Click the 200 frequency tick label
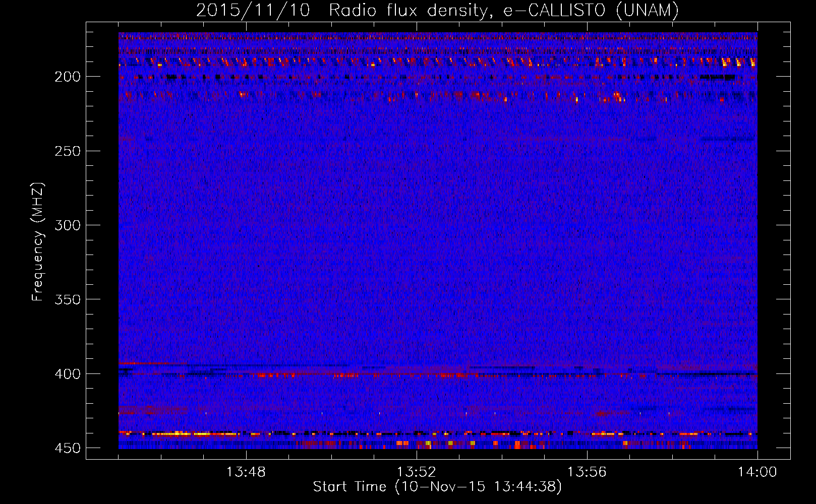The image size is (816, 504). pos(68,77)
